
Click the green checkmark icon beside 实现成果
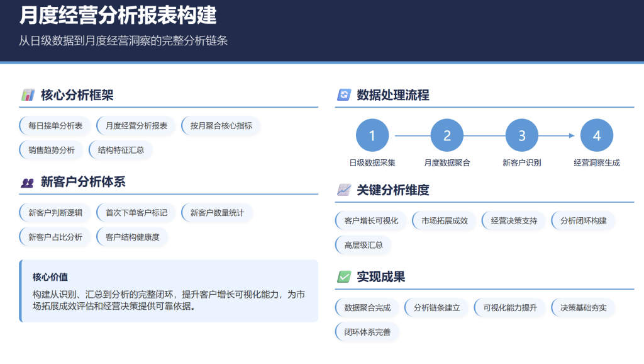pos(344,277)
